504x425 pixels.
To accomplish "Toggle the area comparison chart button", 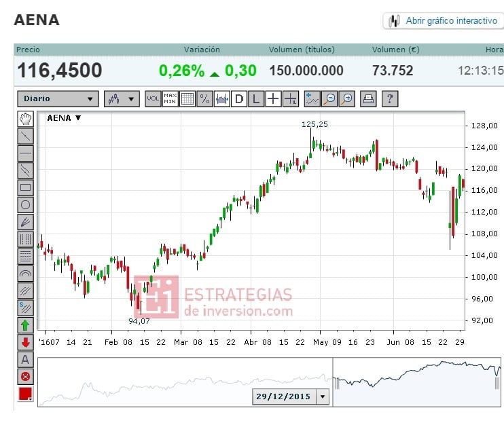I will tap(222, 98).
